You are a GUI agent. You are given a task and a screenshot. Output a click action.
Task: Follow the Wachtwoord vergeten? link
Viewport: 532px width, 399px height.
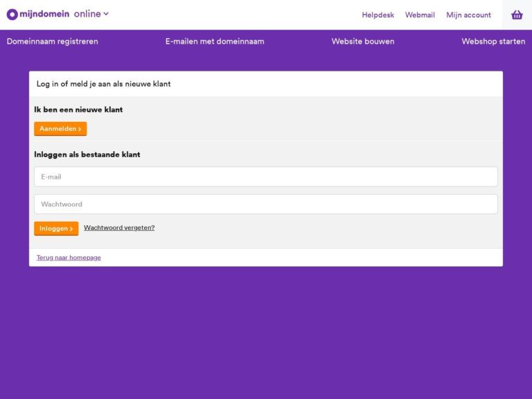pyautogui.click(x=119, y=228)
